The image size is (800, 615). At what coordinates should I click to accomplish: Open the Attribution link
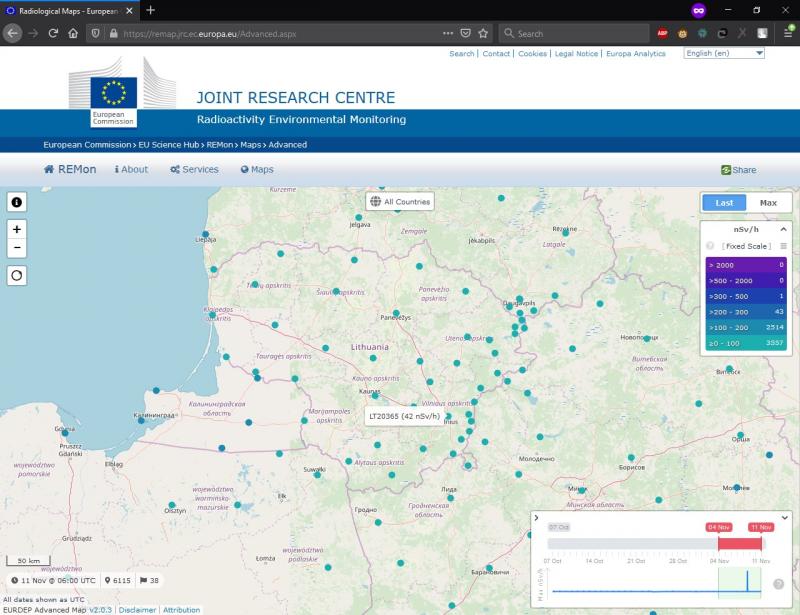[x=181, y=610]
